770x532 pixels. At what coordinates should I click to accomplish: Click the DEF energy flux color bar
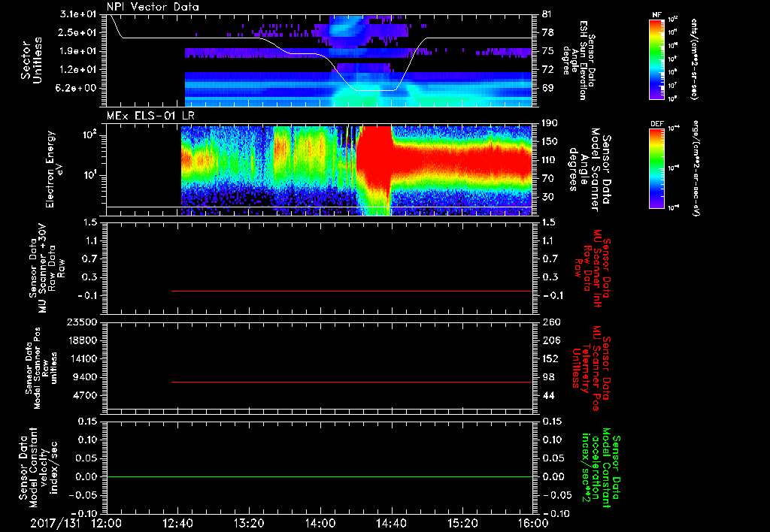coord(657,168)
